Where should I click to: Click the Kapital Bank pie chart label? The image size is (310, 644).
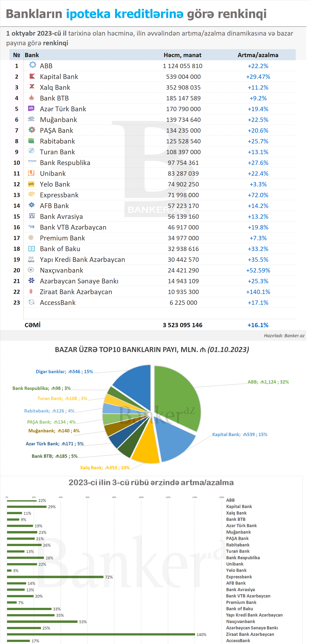coord(240,435)
